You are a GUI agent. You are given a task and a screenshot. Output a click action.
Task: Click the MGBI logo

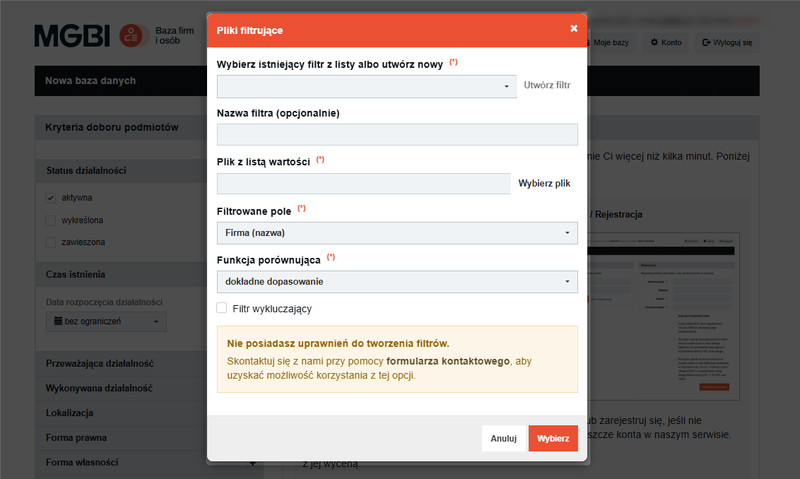point(73,37)
